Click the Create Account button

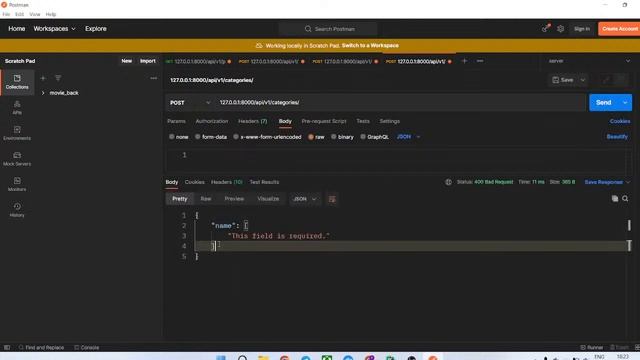[x=619, y=29]
